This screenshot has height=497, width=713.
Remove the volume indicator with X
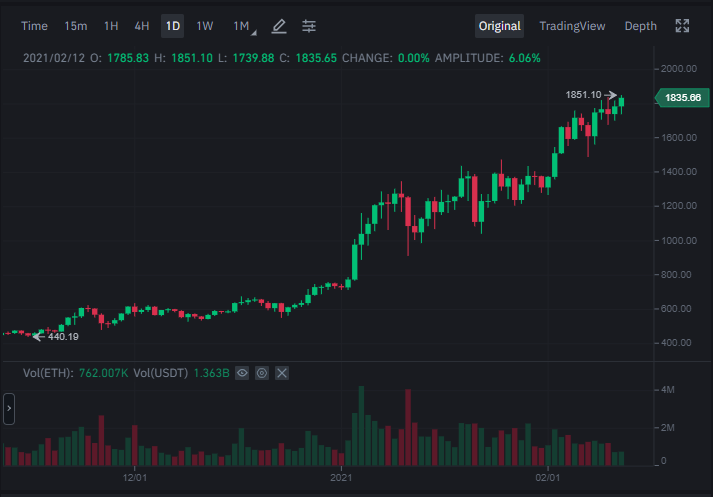pos(282,373)
